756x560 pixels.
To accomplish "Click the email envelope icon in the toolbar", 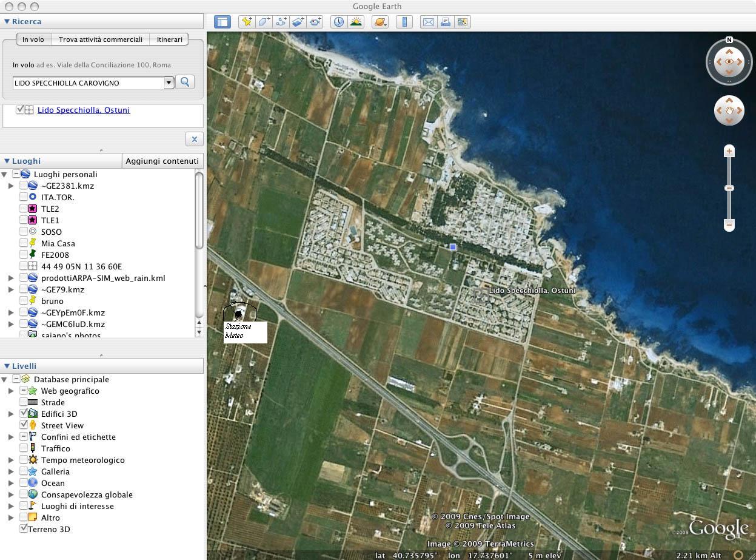I will click(428, 22).
